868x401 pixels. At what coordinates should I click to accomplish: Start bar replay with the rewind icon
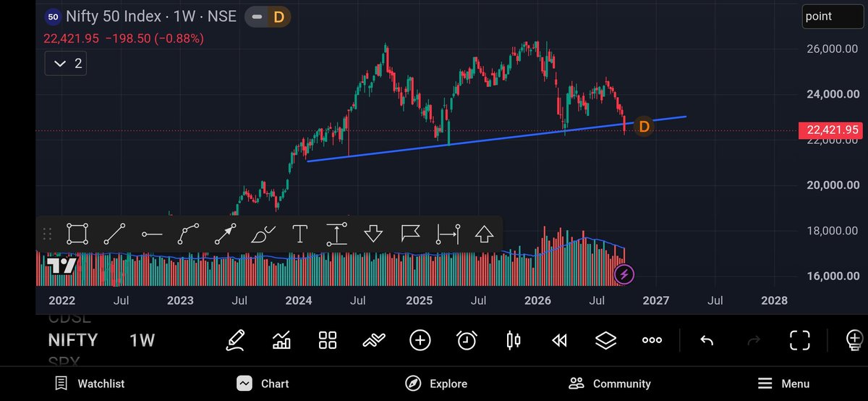pos(559,340)
